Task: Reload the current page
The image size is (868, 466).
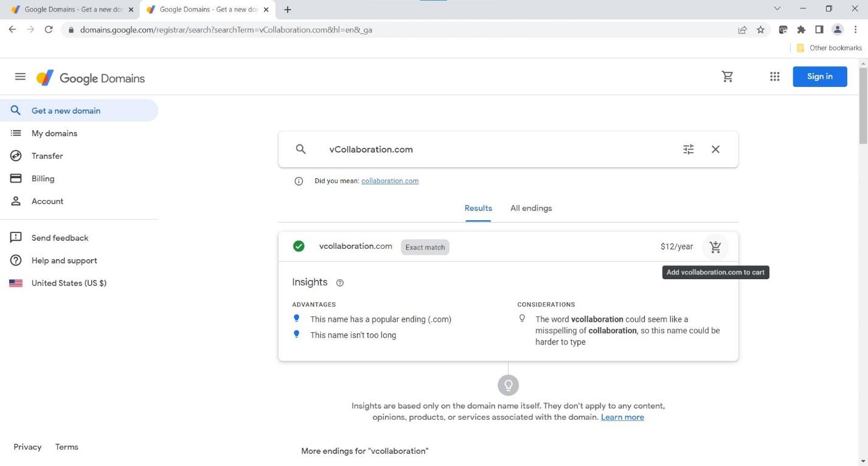Action: [49, 29]
